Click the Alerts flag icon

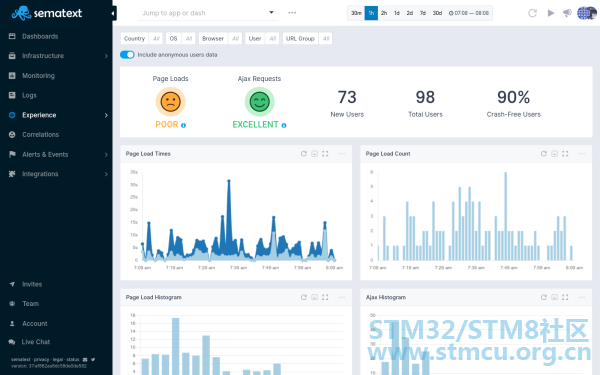click(12, 154)
